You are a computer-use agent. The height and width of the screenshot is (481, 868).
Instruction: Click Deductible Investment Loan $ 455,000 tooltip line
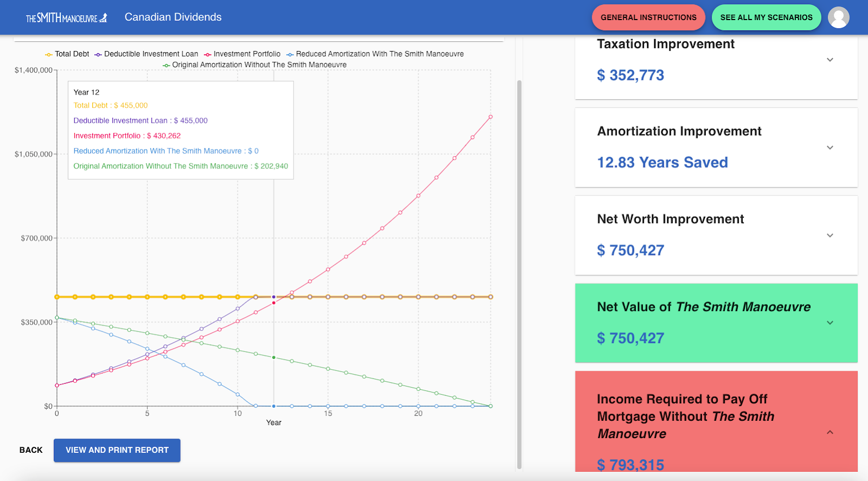pos(141,121)
